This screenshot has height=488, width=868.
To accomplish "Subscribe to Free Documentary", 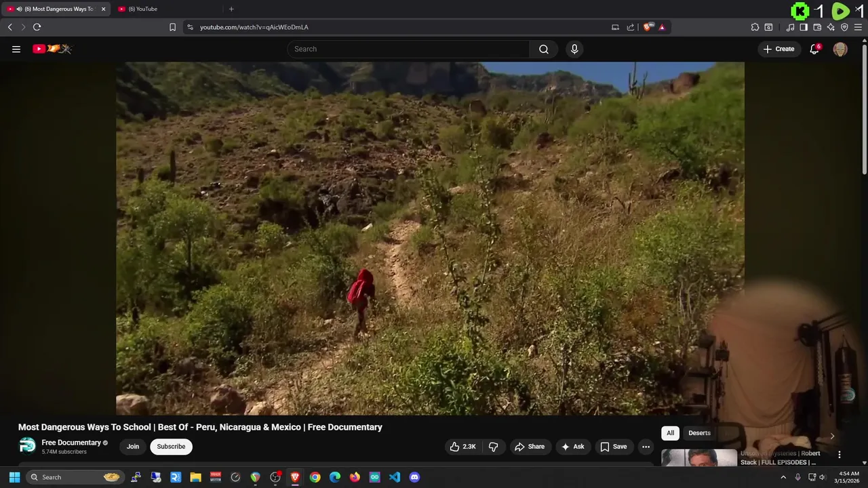I will [171, 447].
